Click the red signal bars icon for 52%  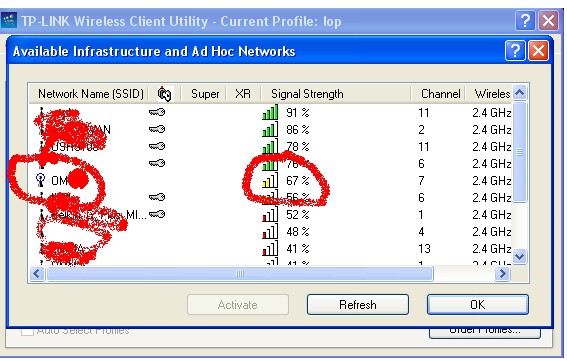[x=270, y=214]
